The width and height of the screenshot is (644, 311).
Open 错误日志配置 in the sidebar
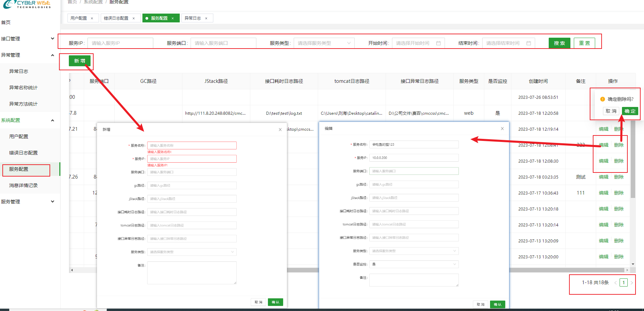(23, 153)
